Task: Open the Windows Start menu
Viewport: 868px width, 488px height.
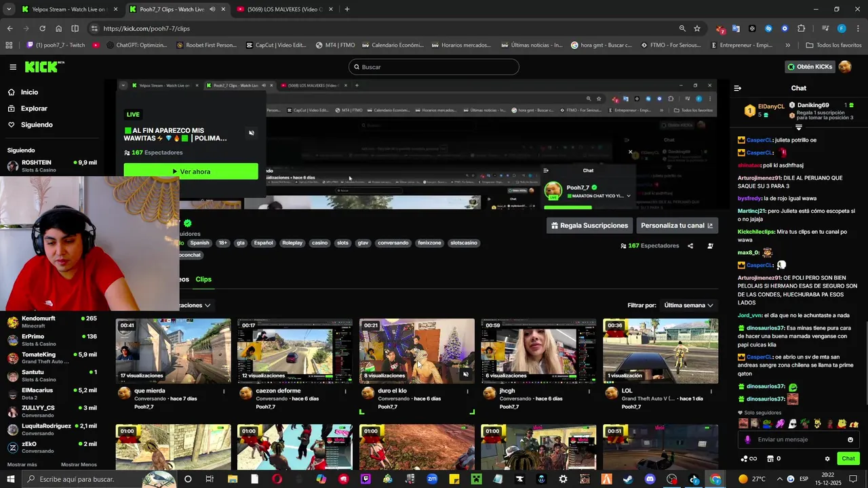Action: click(11, 479)
